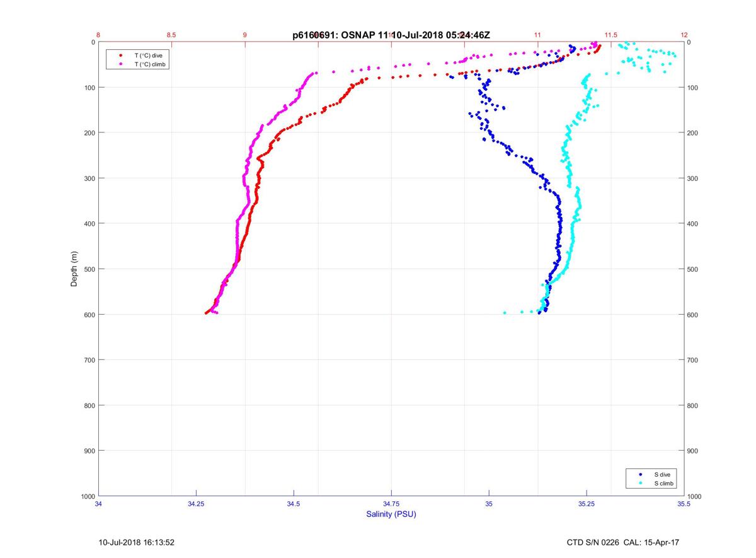
Task: Click red temperature tick label 12
Action: click(x=684, y=35)
